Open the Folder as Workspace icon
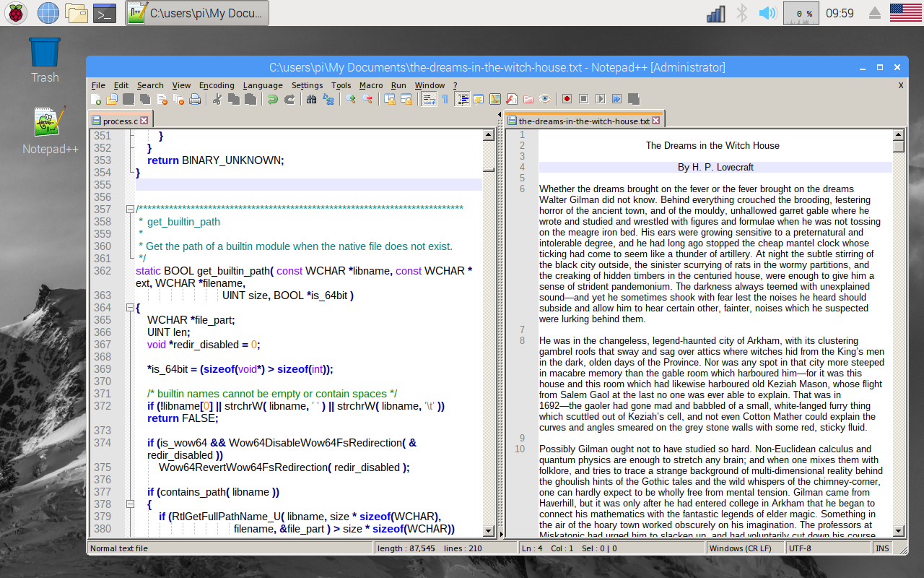Image resolution: width=924 pixels, height=578 pixels. (528, 99)
